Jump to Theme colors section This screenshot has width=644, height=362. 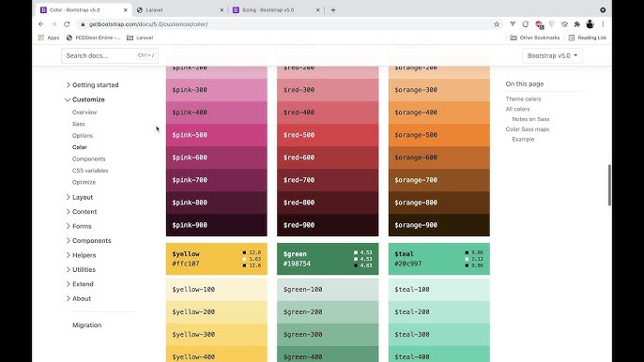pyautogui.click(x=523, y=98)
